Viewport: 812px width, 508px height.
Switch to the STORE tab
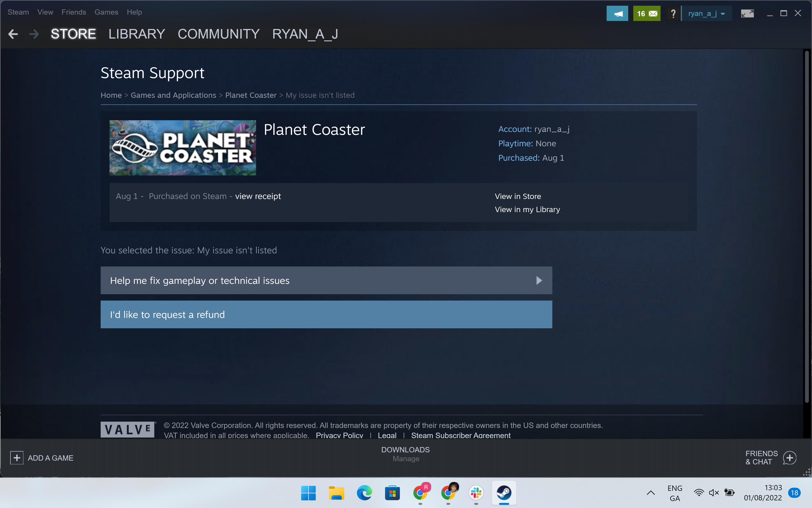74,34
